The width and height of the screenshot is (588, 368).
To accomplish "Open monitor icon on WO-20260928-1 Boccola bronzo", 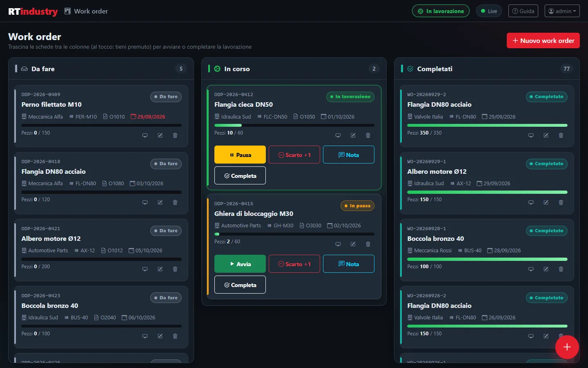I will [x=531, y=269].
